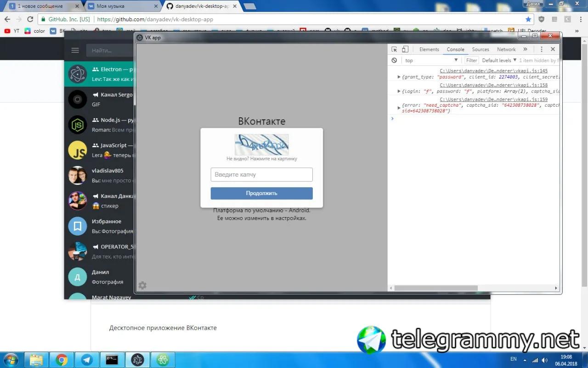
Task: Show more DevTools tabs with the chevron
Action: click(x=526, y=49)
